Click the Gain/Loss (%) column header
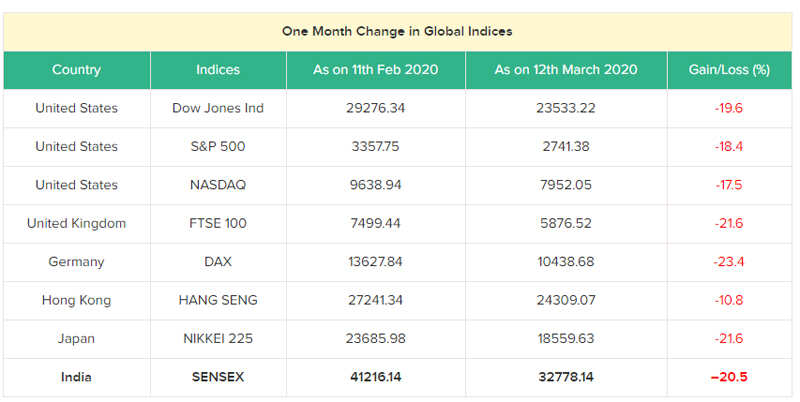800x402 pixels. click(x=729, y=70)
